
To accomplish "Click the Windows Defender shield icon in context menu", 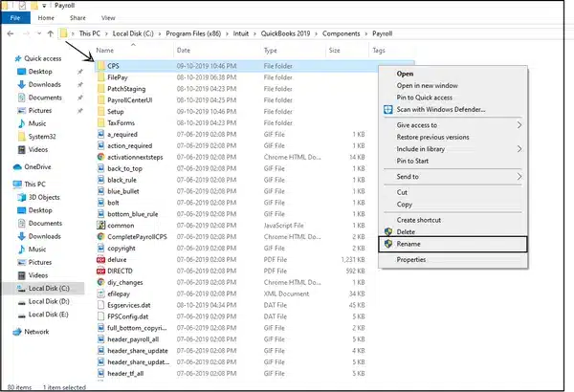I will coord(388,109).
